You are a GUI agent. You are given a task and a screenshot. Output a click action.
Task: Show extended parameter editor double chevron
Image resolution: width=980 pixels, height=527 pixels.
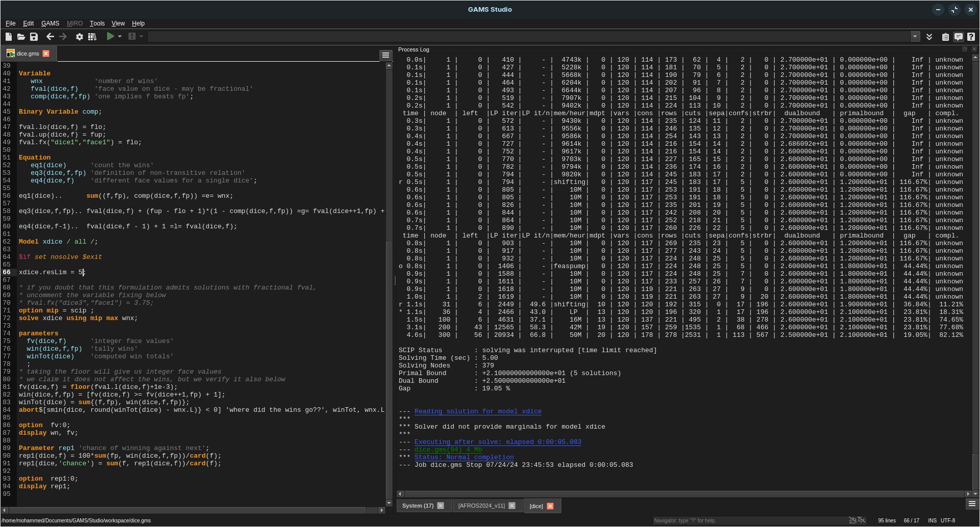(930, 37)
